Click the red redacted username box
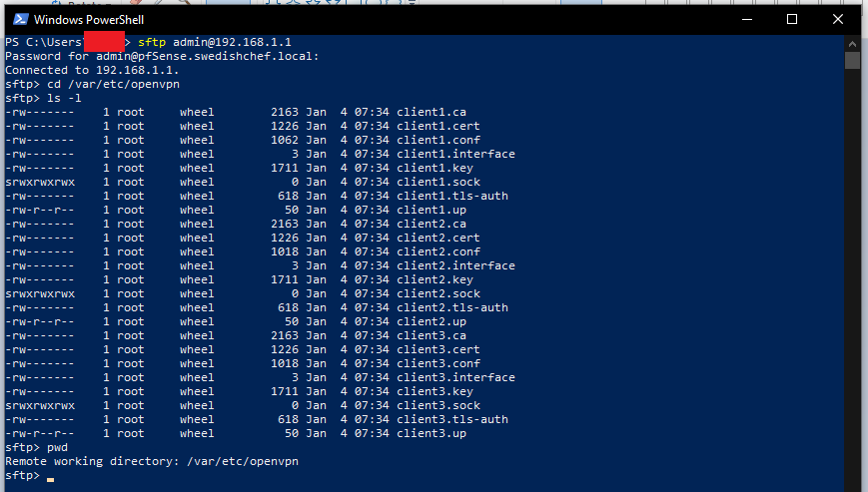868x492 pixels. pyautogui.click(x=104, y=42)
